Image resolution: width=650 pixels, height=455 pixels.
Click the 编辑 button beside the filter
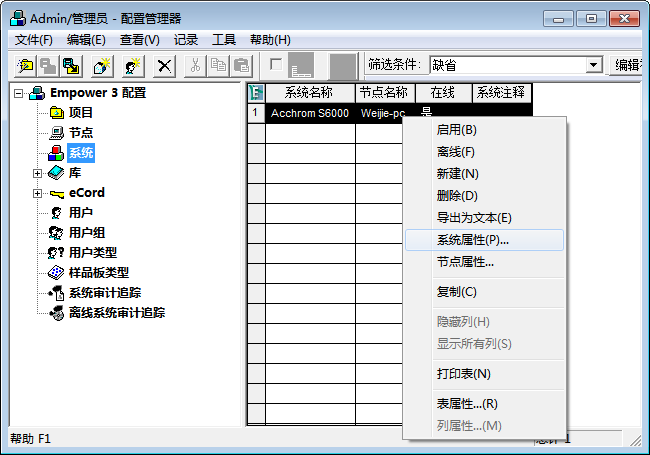point(630,65)
